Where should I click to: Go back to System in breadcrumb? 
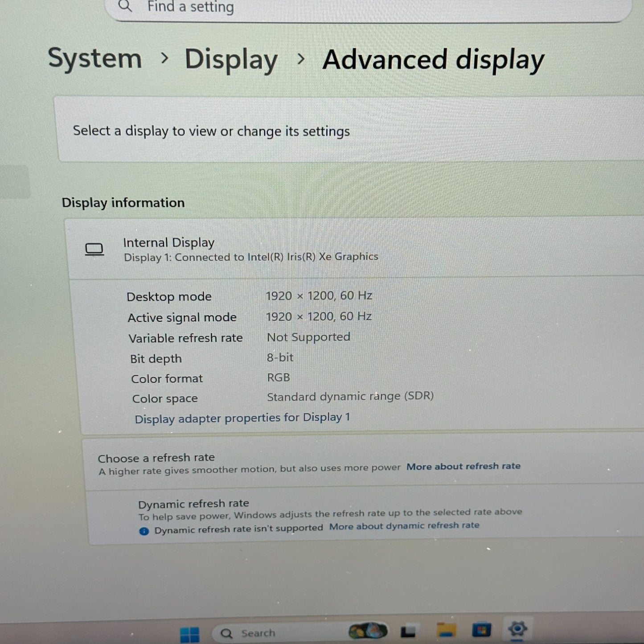point(94,58)
